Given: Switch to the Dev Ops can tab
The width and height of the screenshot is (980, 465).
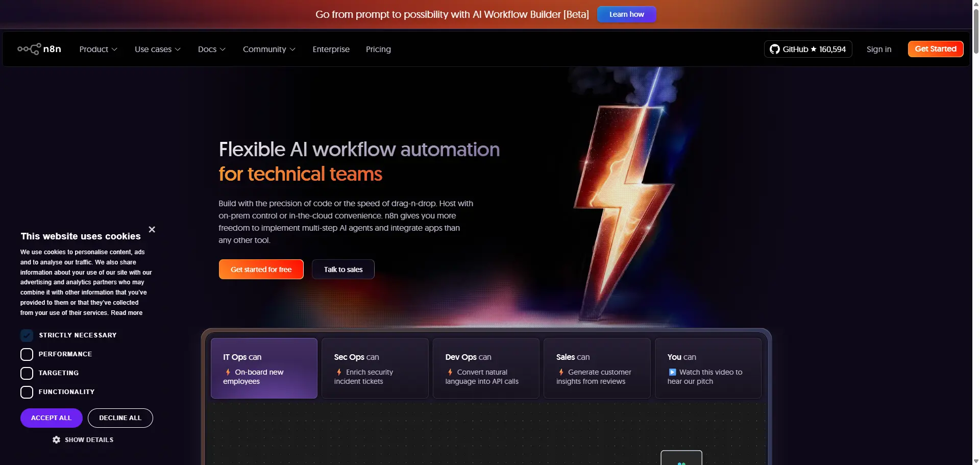Looking at the screenshot, I should [x=486, y=368].
